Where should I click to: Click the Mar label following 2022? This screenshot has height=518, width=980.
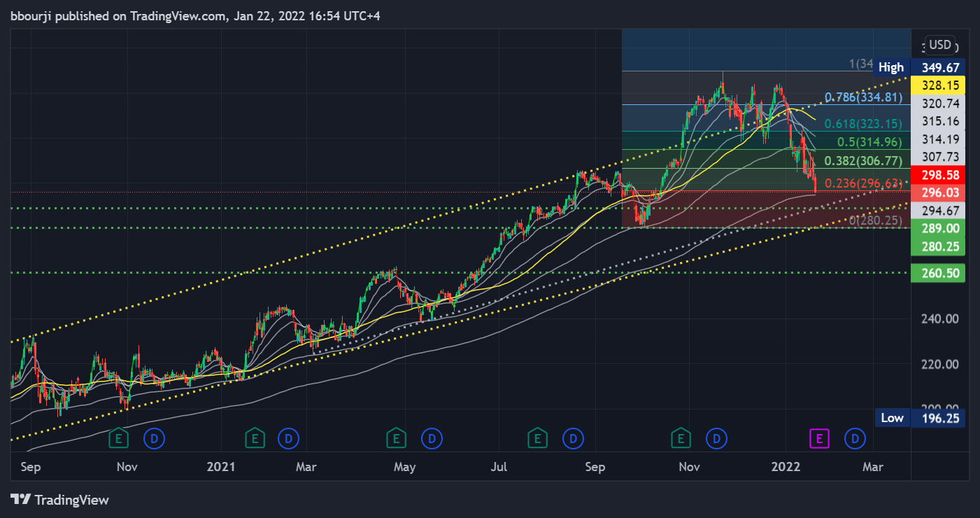[872, 466]
